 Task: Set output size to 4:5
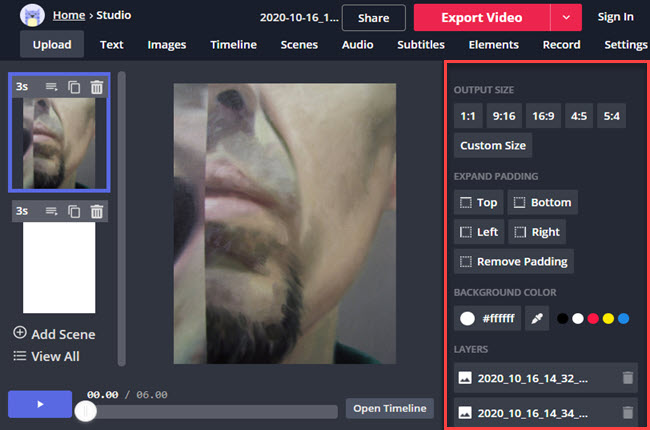pyautogui.click(x=579, y=116)
